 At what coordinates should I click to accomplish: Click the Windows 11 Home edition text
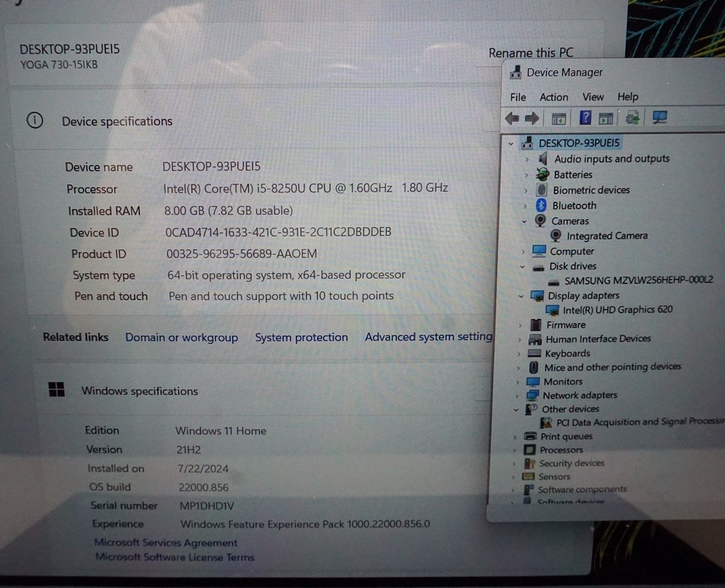coord(221,430)
